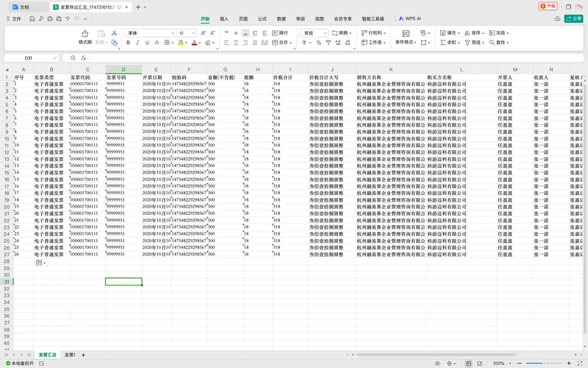
Task: Click the cloud sync icon near Share
Action: coord(557,19)
